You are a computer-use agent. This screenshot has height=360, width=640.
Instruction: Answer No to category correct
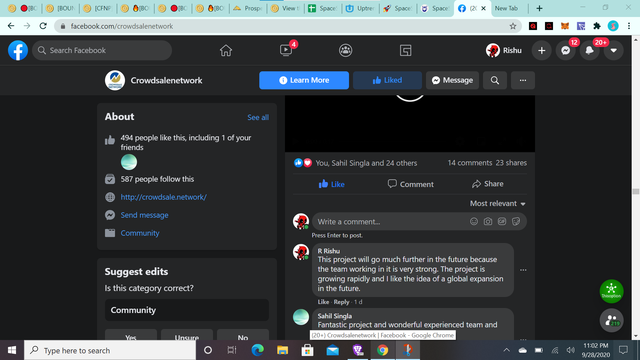point(243,336)
